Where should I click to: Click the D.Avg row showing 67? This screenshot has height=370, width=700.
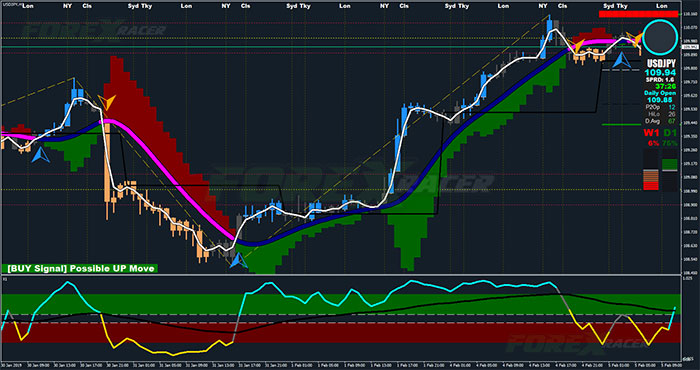point(660,121)
